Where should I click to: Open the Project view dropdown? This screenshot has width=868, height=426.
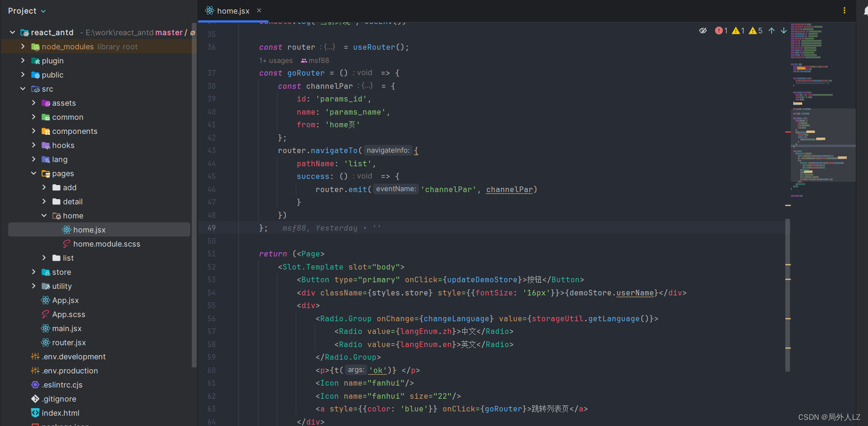click(27, 11)
